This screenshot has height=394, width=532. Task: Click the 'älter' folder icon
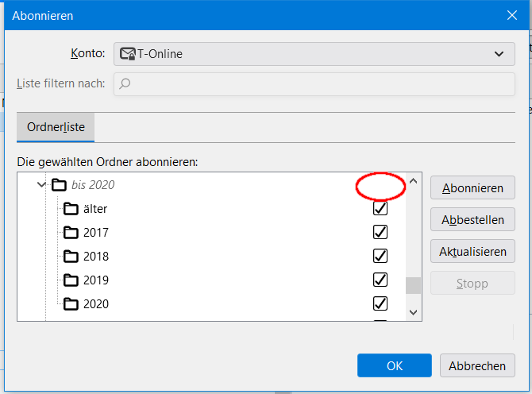(71, 209)
